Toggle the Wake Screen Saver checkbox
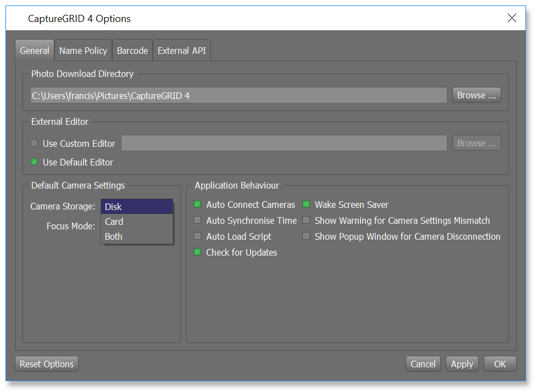 click(306, 205)
